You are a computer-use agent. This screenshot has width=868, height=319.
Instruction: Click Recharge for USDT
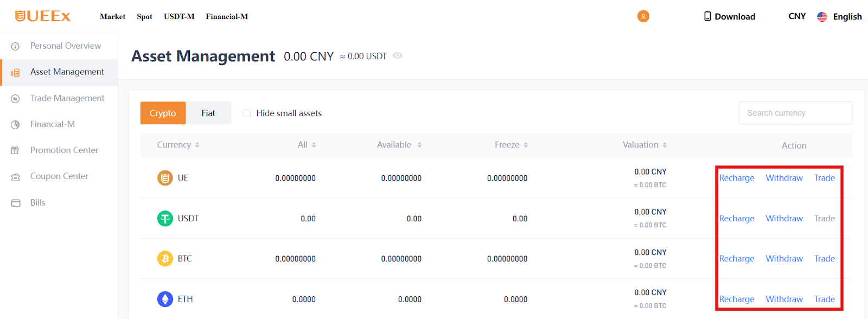pyautogui.click(x=737, y=219)
